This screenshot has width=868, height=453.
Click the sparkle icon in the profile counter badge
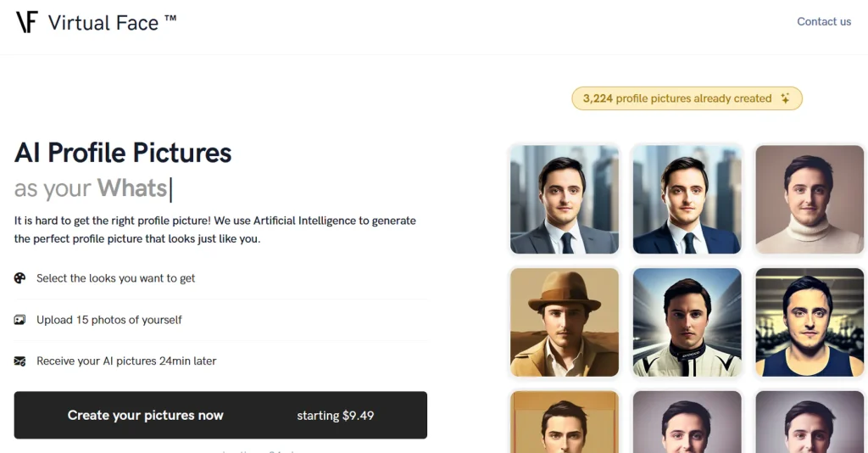(785, 99)
